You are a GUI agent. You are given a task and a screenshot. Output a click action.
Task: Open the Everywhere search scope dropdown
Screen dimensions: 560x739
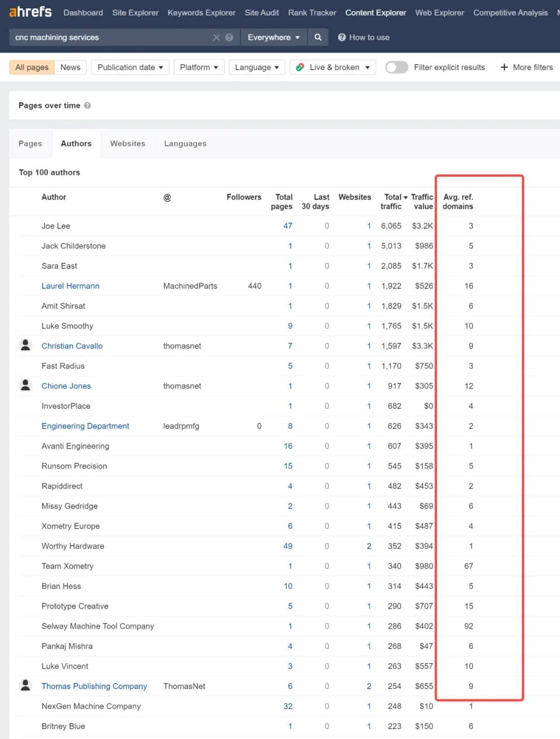(274, 37)
